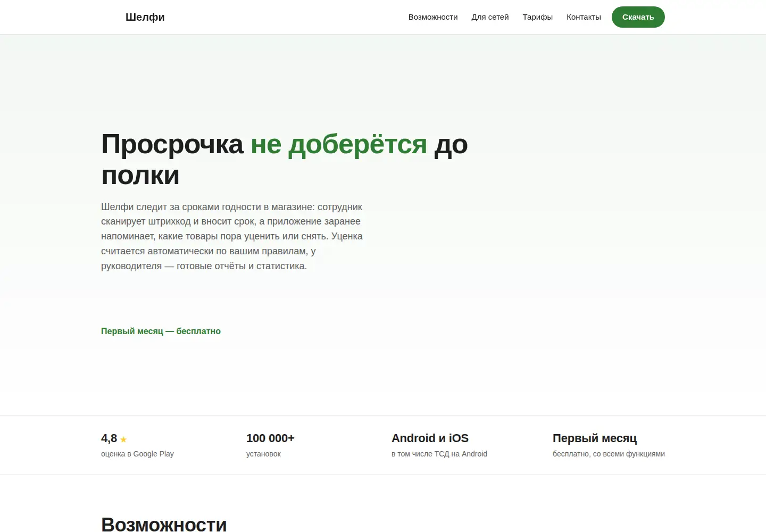Click the green Скачать button
The width and height of the screenshot is (766, 532).
click(638, 17)
